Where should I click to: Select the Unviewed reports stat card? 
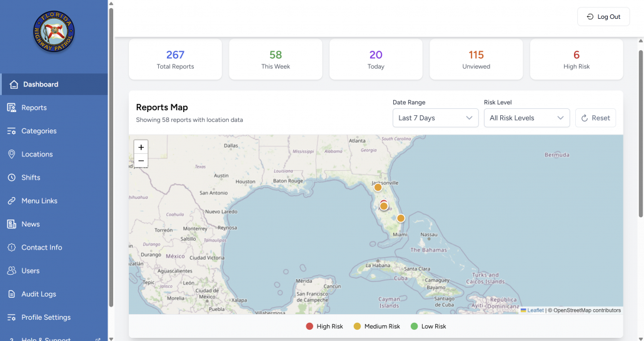click(x=476, y=59)
